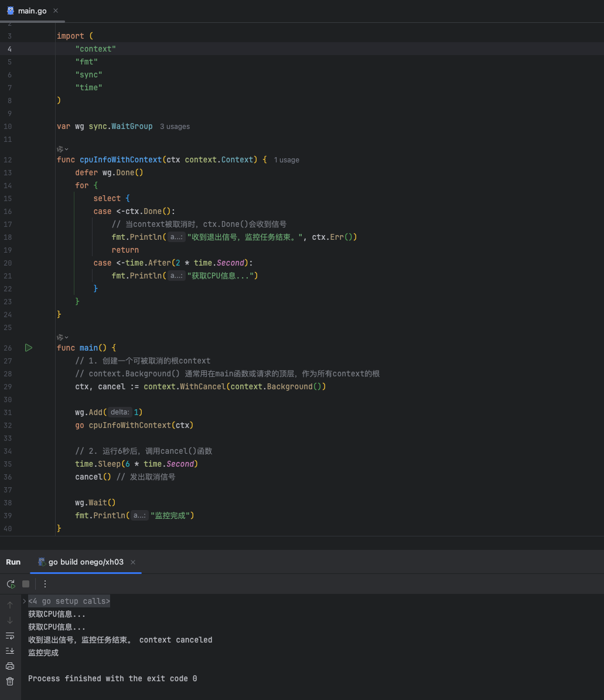
Task: Click the delta: parameter hint in wg.Add
Action: tap(120, 412)
